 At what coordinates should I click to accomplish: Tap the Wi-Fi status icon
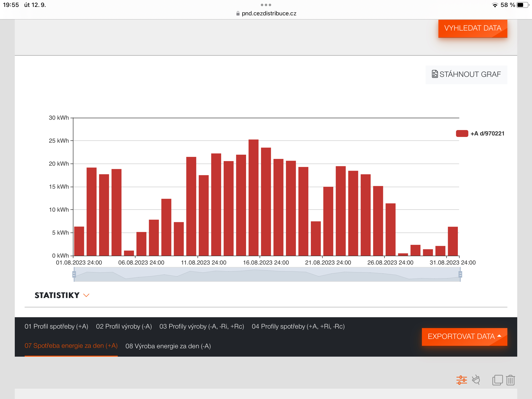point(495,5)
